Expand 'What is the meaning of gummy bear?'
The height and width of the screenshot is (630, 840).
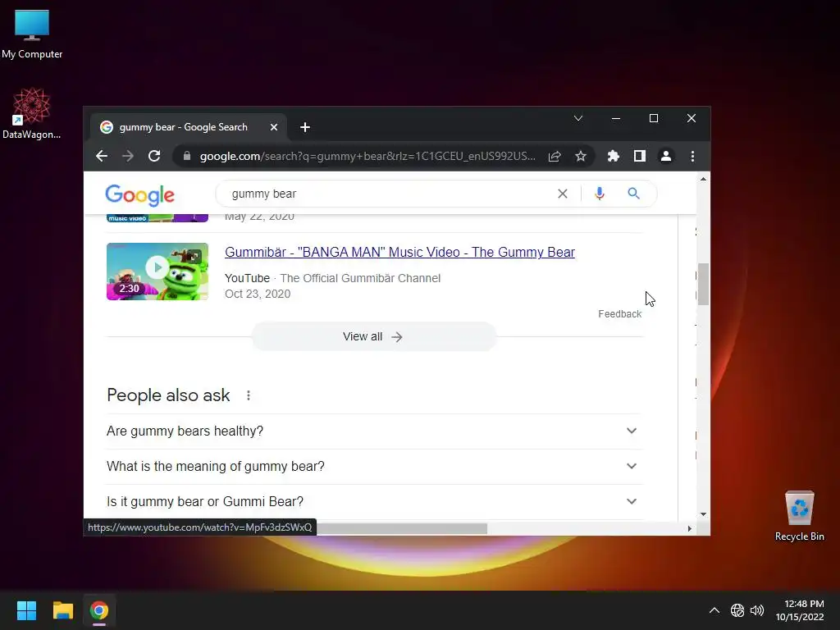click(x=374, y=467)
